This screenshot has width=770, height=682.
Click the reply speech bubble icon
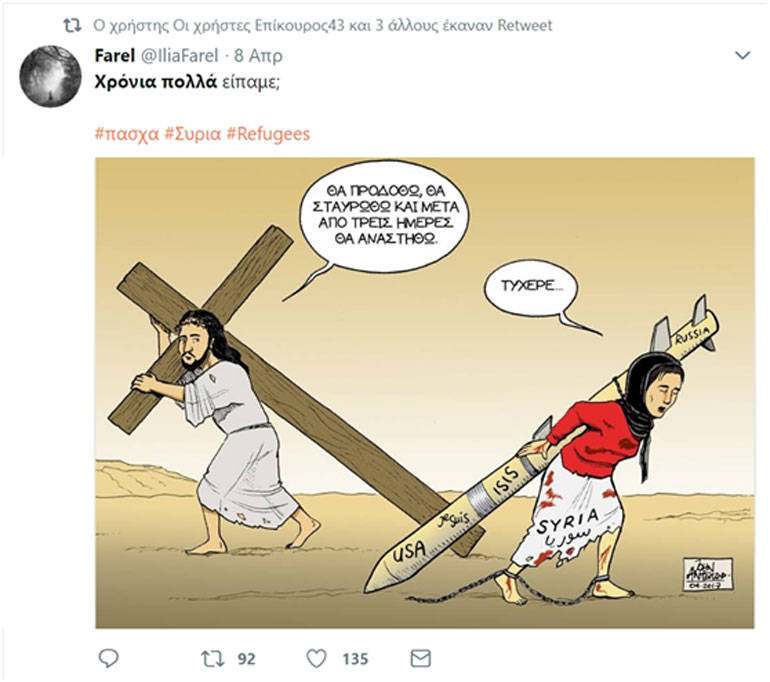click(x=109, y=658)
